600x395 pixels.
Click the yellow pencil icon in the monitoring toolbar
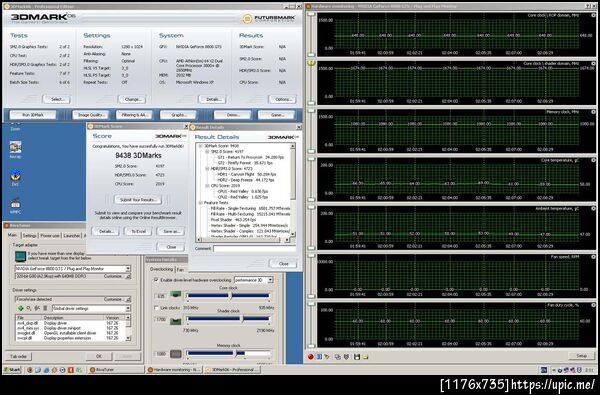(x=327, y=357)
